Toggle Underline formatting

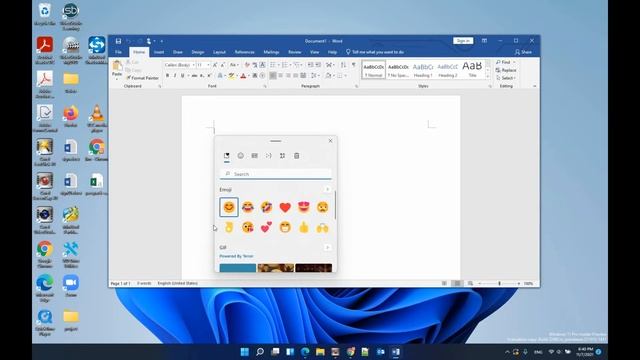click(182, 76)
